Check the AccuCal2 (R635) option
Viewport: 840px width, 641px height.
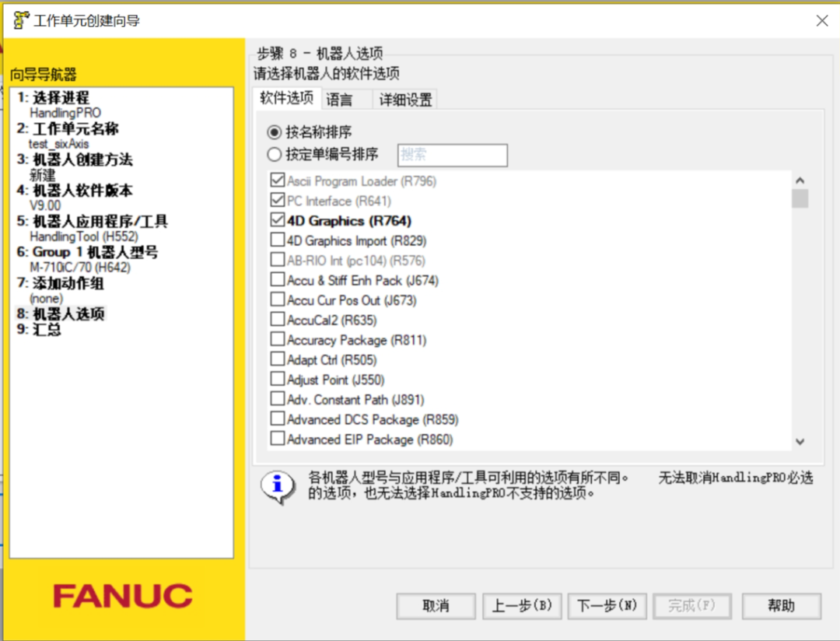pyautogui.click(x=277, y=320)
